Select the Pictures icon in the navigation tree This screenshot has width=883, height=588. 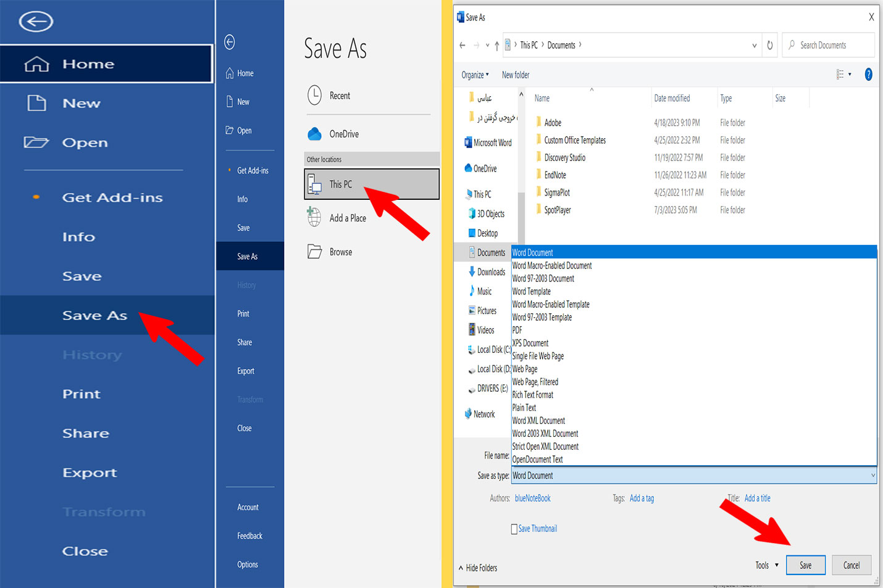point(472,310)
